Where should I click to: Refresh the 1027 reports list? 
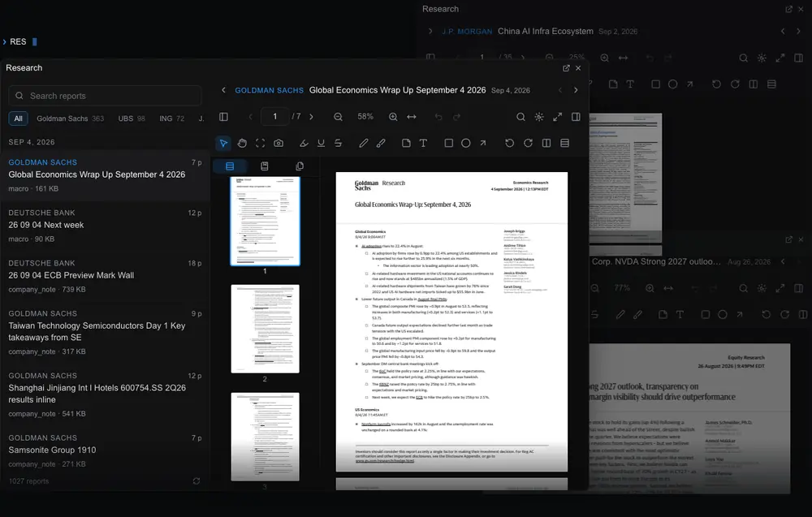click(197, 481)
